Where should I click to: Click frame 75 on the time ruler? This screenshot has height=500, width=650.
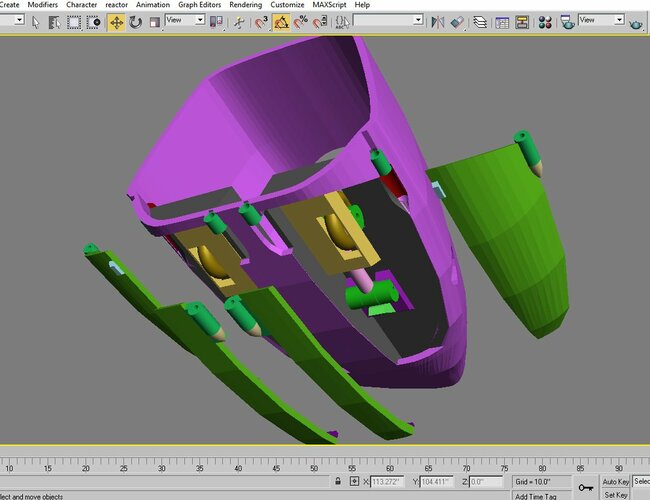(x=504, y=468)
